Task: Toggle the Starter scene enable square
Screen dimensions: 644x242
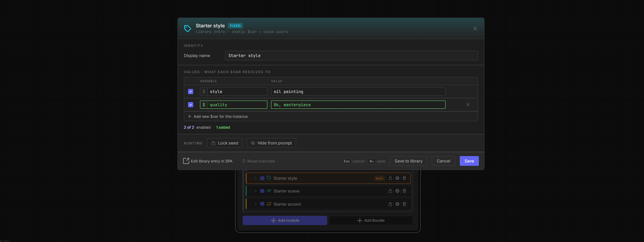Action: click(262, 191)
